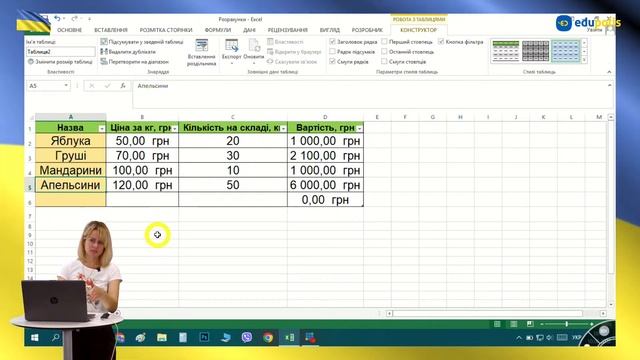Select the dark gray table style thumbnail

coord(535,51)
